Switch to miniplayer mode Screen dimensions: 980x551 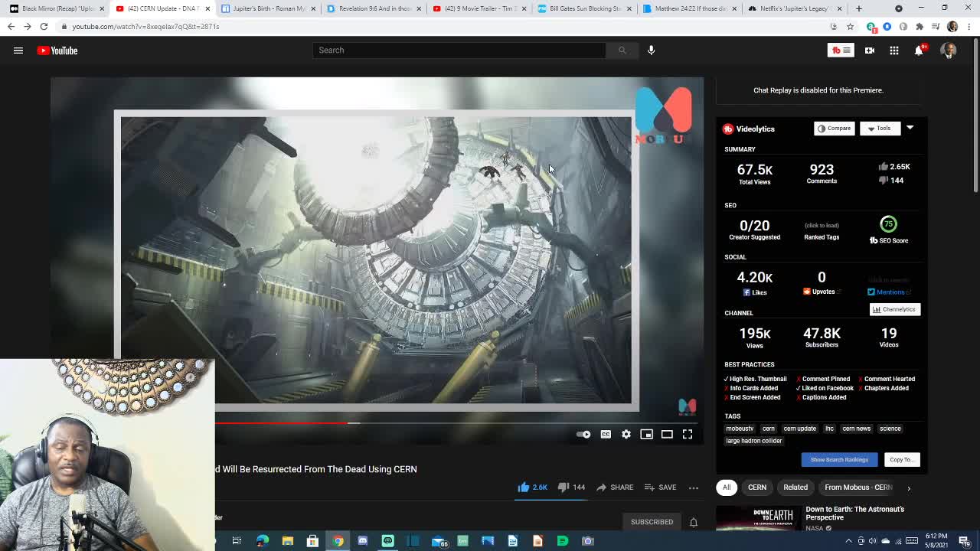tap(646, 435)
